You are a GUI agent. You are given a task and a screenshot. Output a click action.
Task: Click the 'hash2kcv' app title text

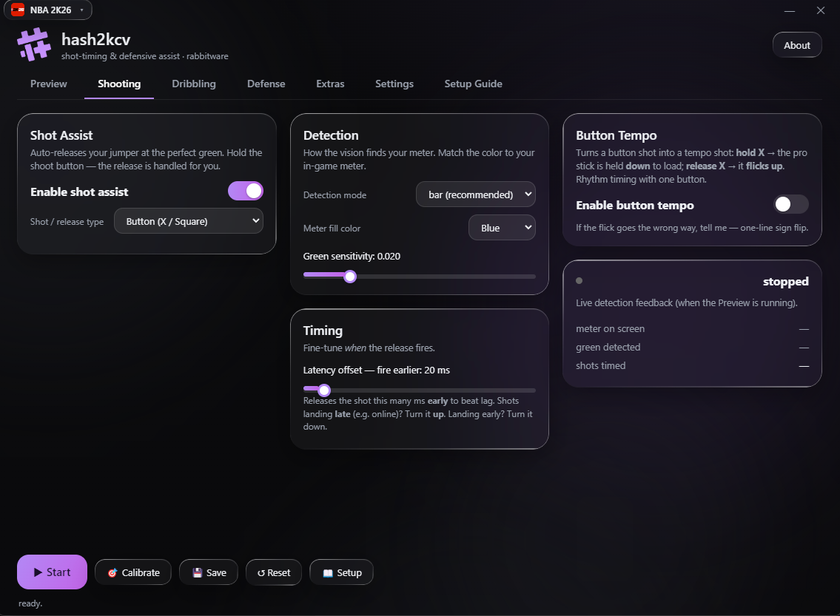pos(96,40)
